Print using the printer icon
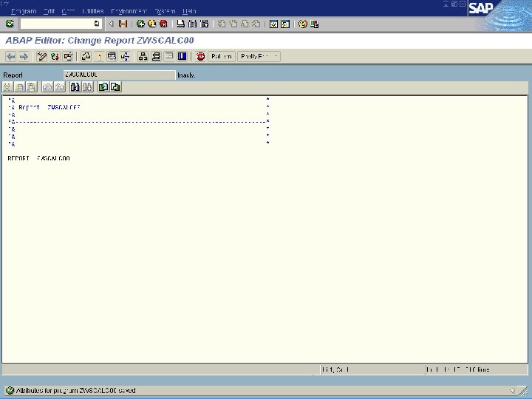The width and height of the screenshot is (532, 399). pyautogui.click(x=181, y=24)
